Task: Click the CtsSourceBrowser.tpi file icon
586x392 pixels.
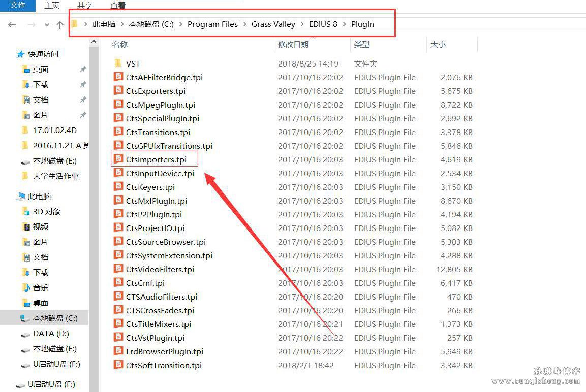Action: pos(118,242)
